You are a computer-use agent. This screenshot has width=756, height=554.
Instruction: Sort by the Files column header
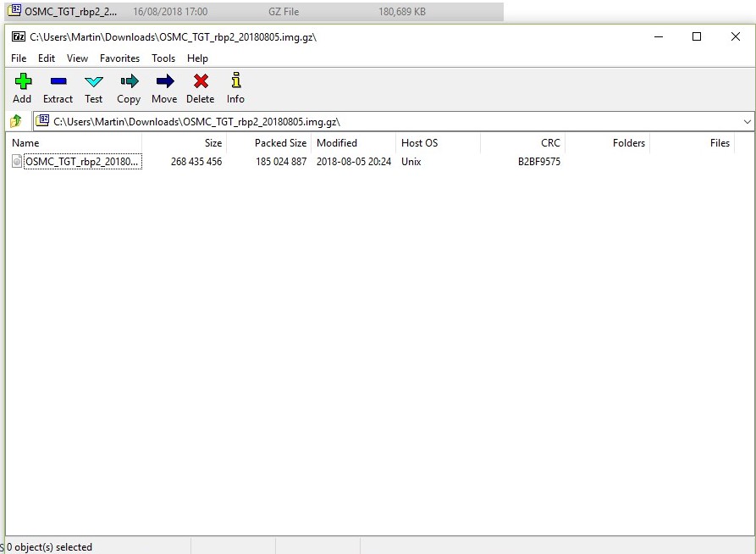point(693,143)
